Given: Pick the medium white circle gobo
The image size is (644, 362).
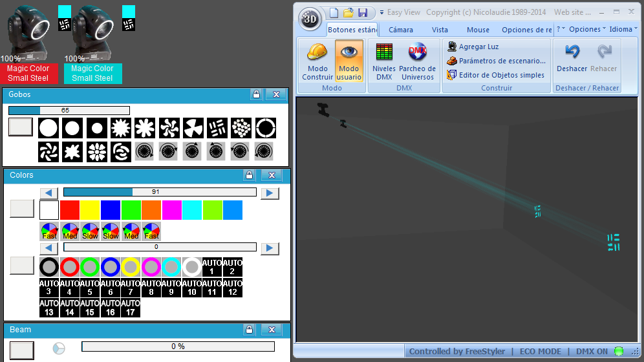Looking at the screenshot, I should click(x=72, y=128).
